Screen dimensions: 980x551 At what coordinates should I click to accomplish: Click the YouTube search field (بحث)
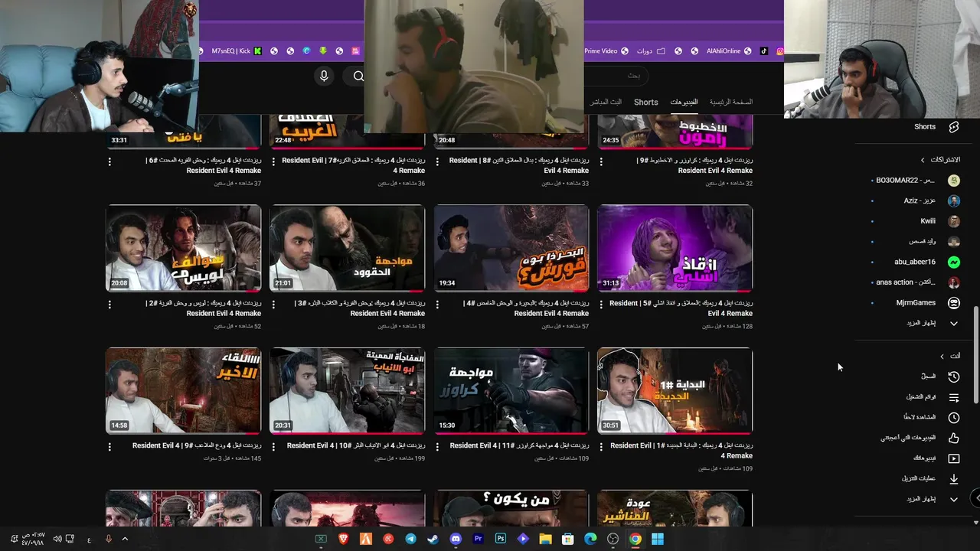click(x=616, y=76)
